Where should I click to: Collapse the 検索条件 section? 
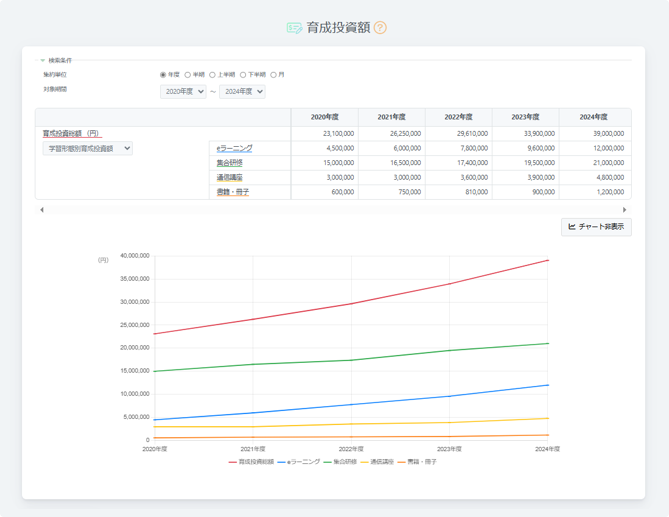(x=43, y=61)
